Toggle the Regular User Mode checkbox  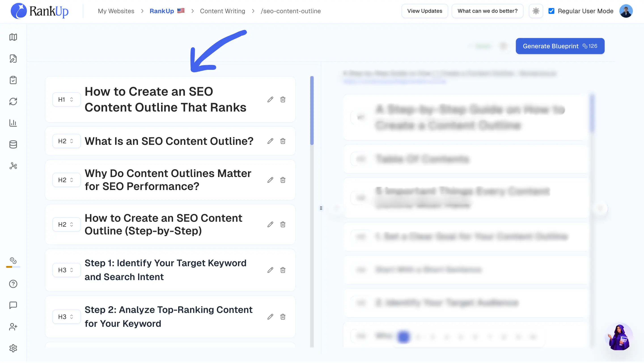(x=551, y=11)
